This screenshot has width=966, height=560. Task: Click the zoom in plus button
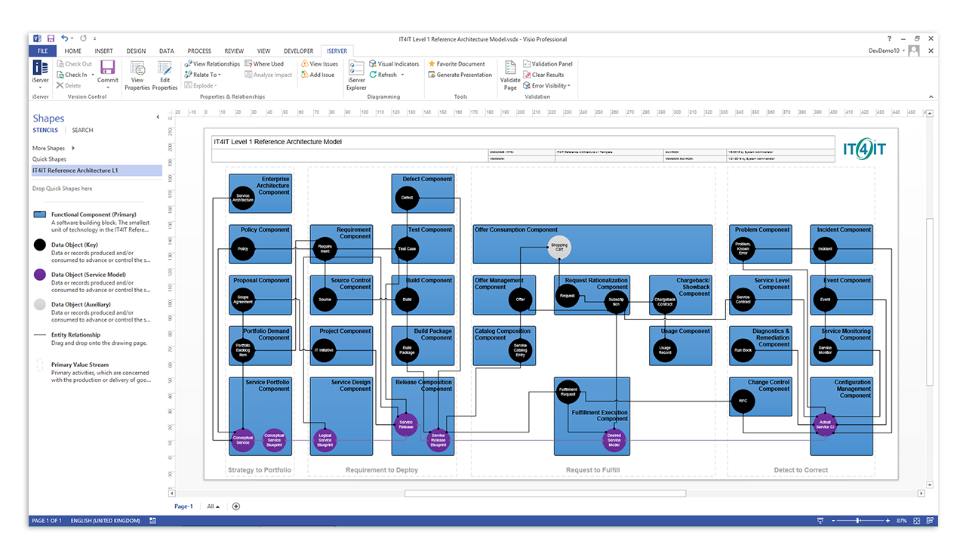pos(887,521)
